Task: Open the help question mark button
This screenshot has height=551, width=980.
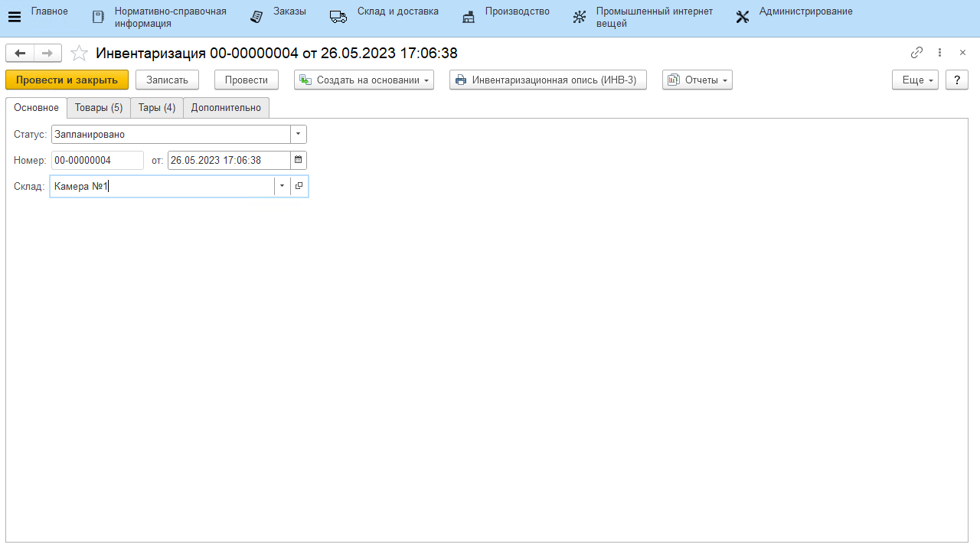Action: [957, 80]
